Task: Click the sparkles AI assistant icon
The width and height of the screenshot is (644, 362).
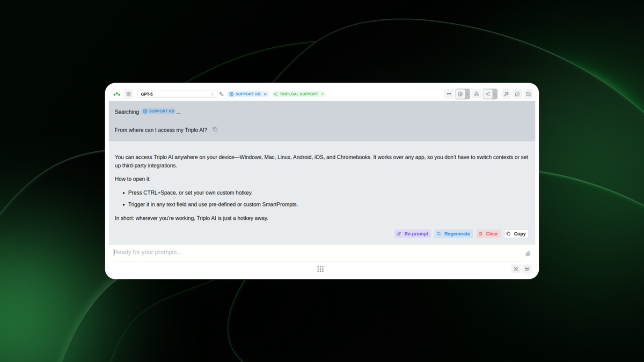Action: (487, 94)
